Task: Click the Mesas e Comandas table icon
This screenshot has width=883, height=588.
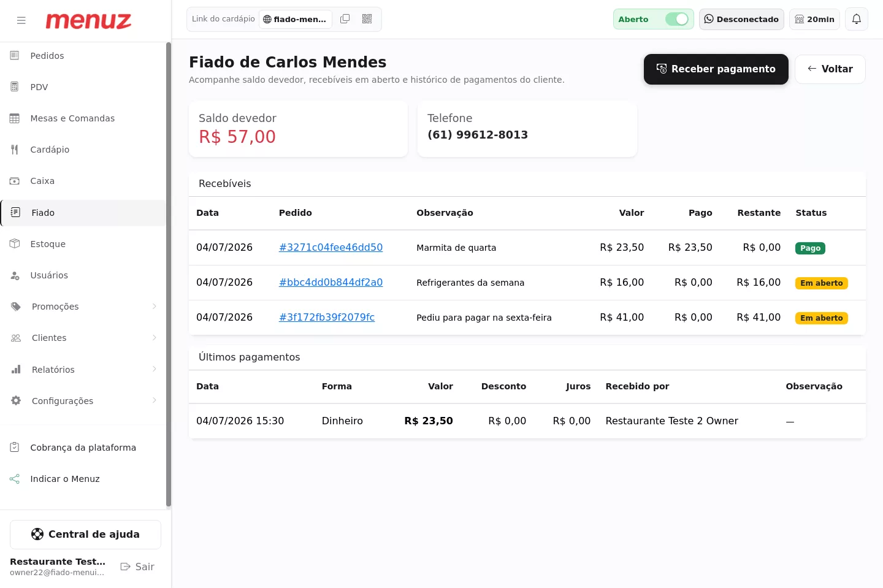Action: click(15, 118)
